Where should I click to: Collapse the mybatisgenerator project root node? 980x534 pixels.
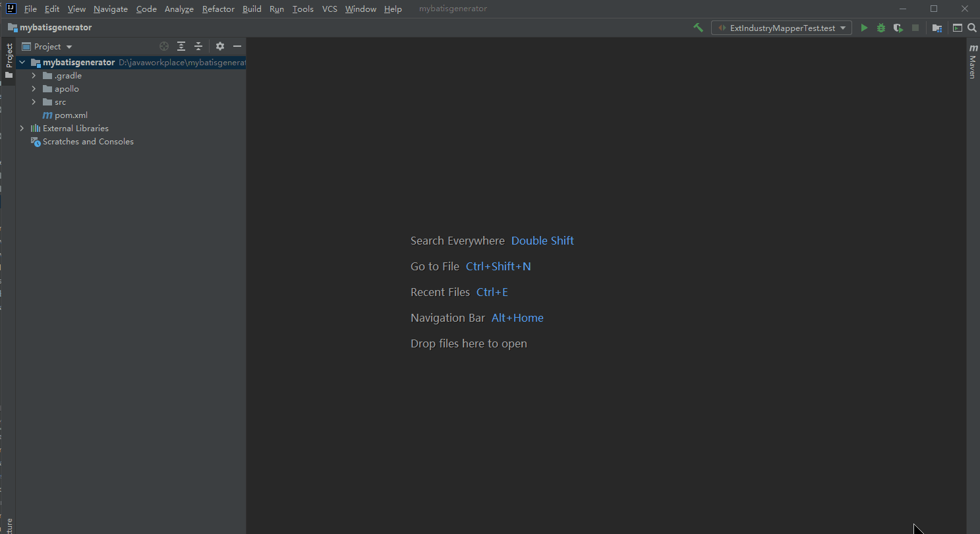pyautogui.click(x=22, y=62)
